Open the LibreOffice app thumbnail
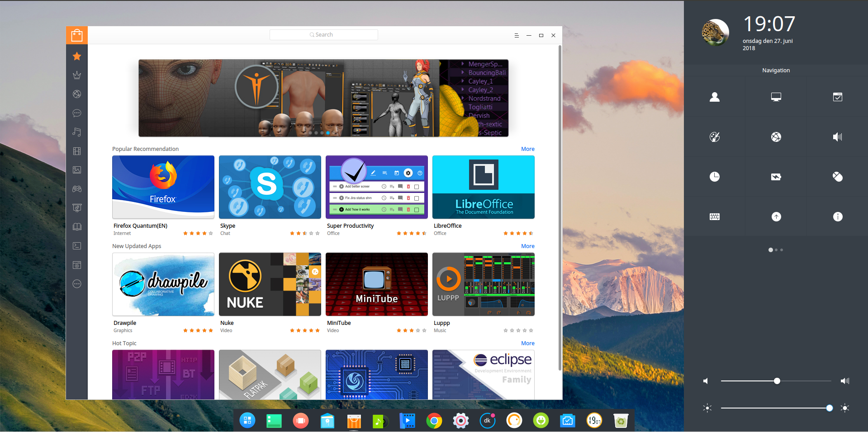The image size is (868, 432). (484, 187)
